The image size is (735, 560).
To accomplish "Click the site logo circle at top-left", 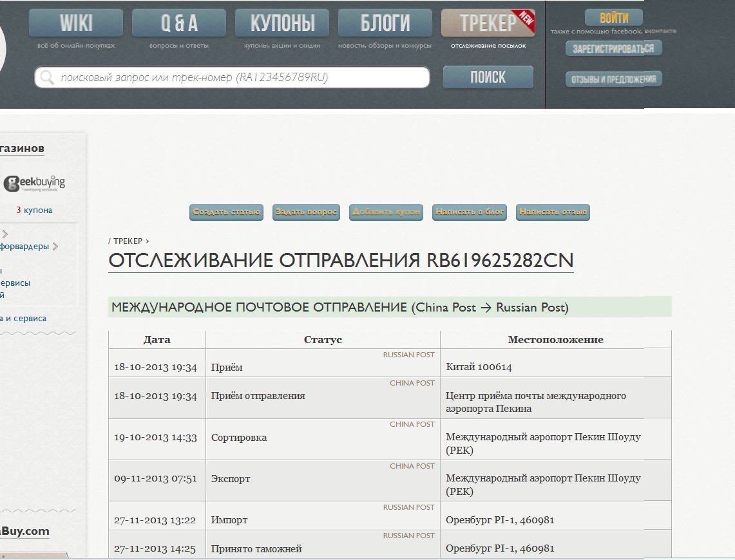I will [2, 51].
